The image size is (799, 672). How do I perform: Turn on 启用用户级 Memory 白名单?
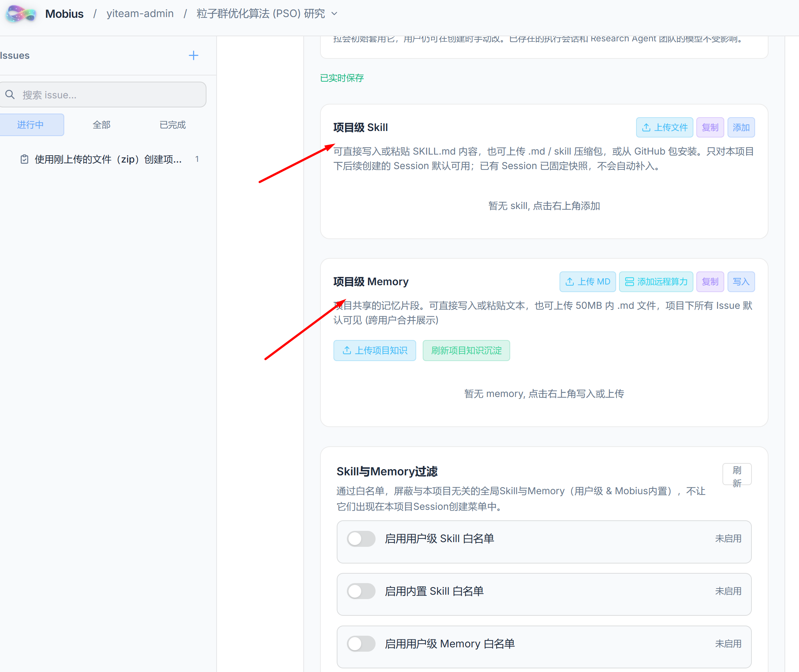361,644
